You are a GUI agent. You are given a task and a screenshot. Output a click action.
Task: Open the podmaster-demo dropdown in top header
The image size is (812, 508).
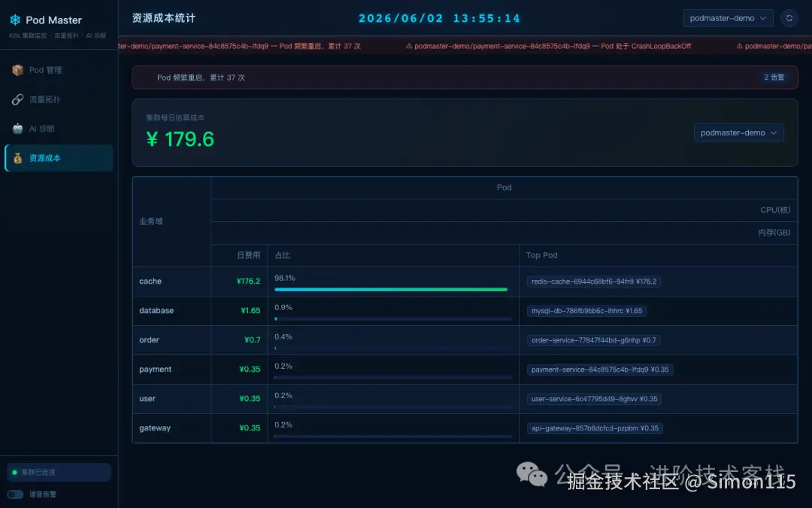pyautogui.click(x=728, y=18)
